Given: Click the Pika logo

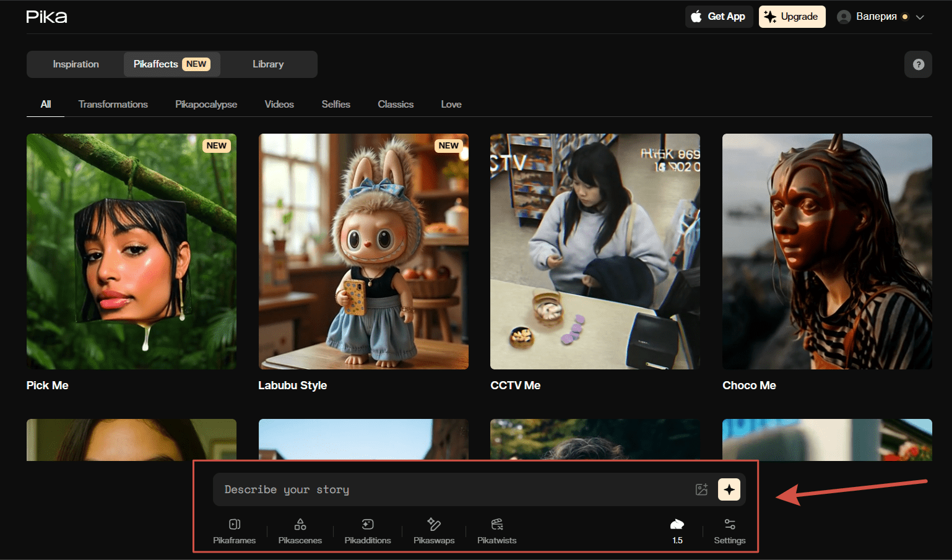Looking at the screenshot, I should point(46,17).
